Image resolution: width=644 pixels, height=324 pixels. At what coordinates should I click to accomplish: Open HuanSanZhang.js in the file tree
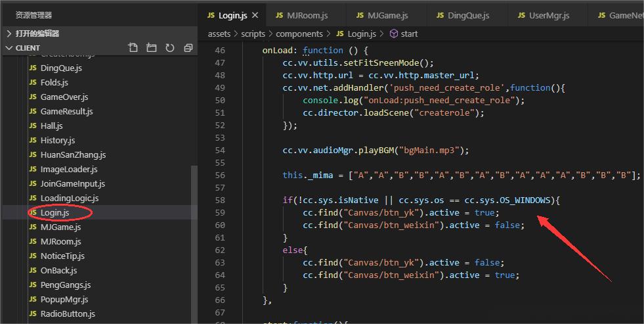[73, 154]
